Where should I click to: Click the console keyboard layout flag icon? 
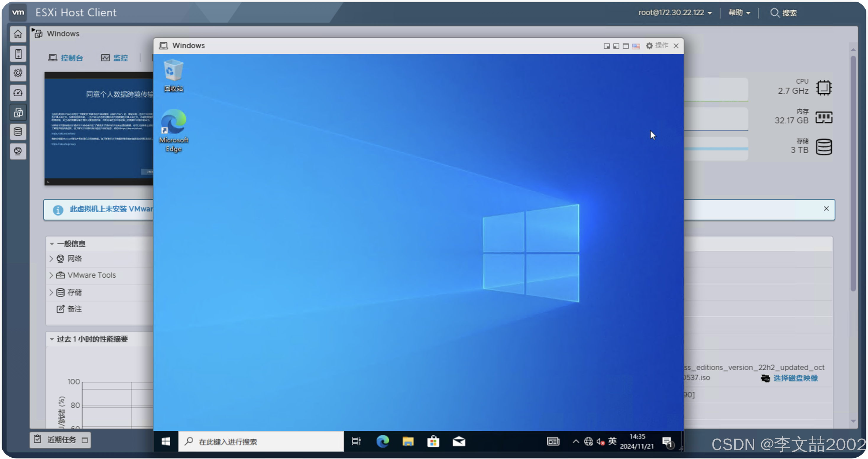click(x=636, y=46)
